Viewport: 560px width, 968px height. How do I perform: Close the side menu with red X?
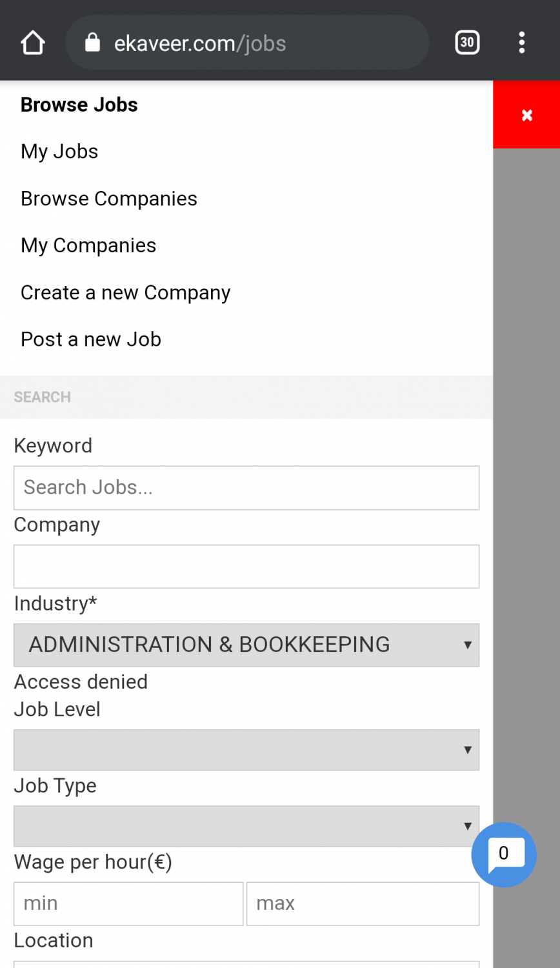click(x=526, y=115)
